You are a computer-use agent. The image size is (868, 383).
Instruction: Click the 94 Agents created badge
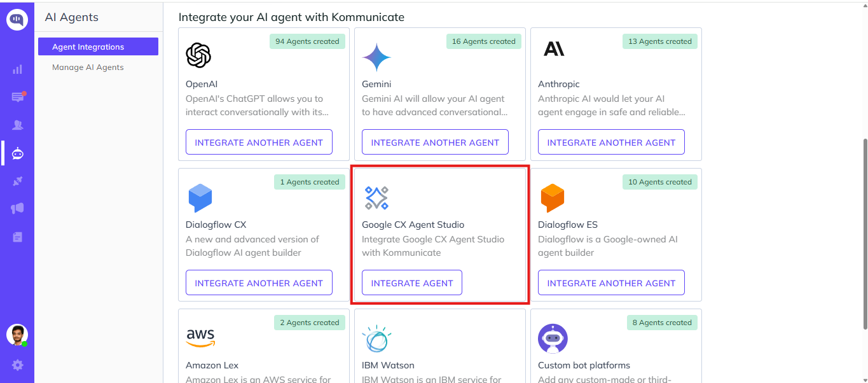pos(307,41)
